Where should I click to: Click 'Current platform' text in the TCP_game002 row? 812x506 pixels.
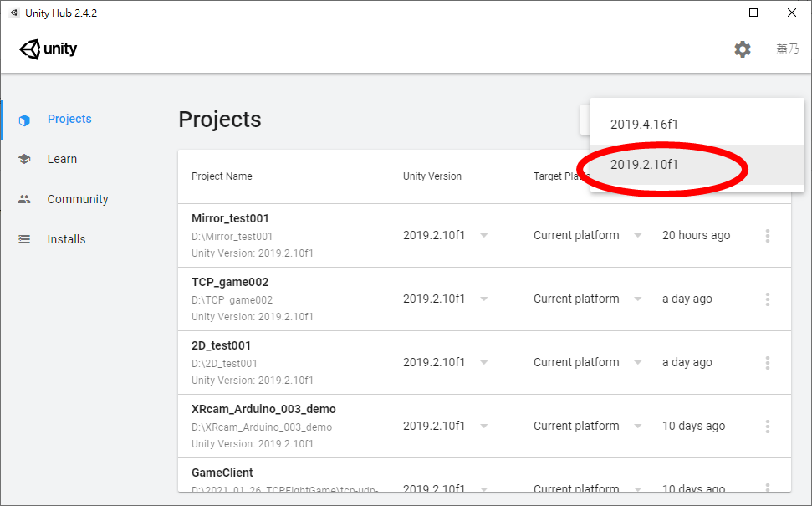pyautogui.click(x=576, y=299)
